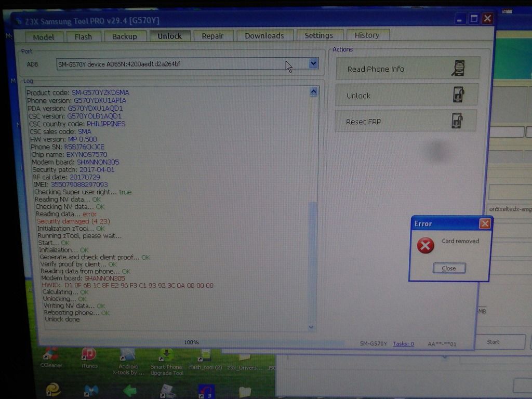Click Product code SM-G570YZKDSMA line
Image resolution: width=532 pixels, height=399 pixels.
coord(78,92)
